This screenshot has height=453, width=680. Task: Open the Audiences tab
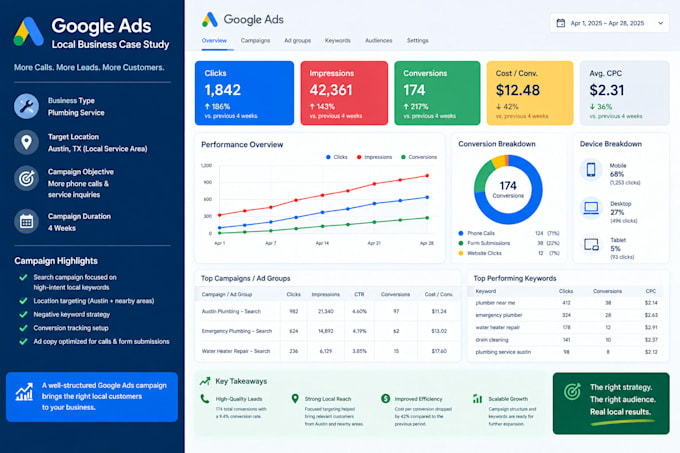coord(379,40)
